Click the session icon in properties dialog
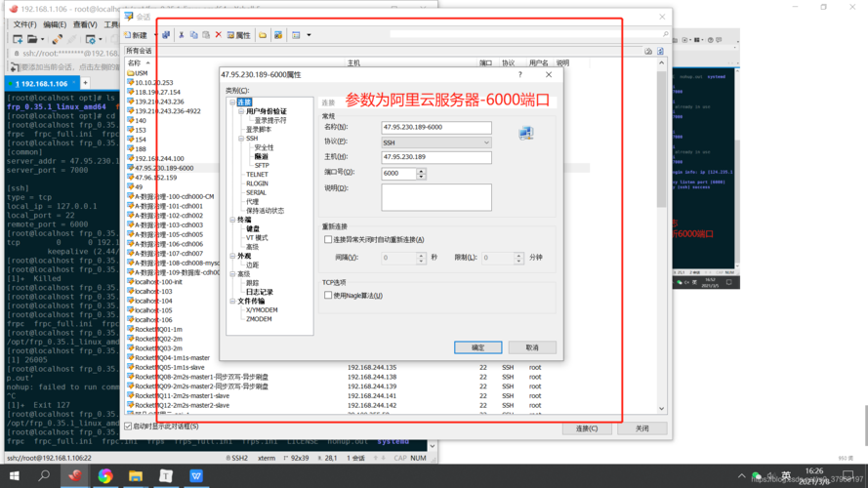The image size is (868, 488). point(526,133)
